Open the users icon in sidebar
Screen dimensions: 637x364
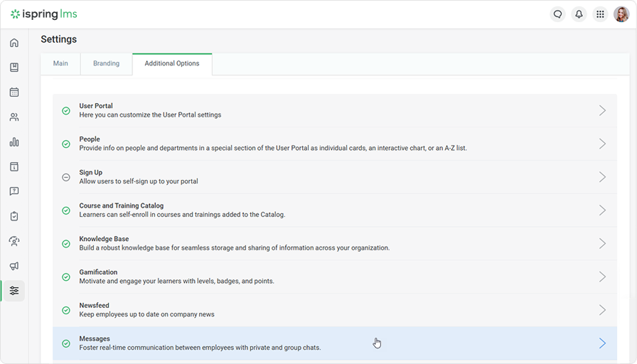pyautogui.click(x=14, y=117)
